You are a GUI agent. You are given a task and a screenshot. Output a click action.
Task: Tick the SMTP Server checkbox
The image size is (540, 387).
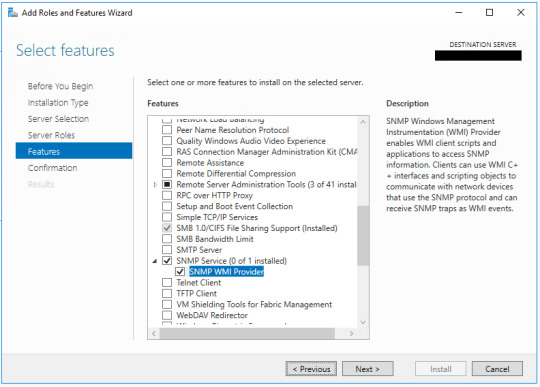click(167, 250)
